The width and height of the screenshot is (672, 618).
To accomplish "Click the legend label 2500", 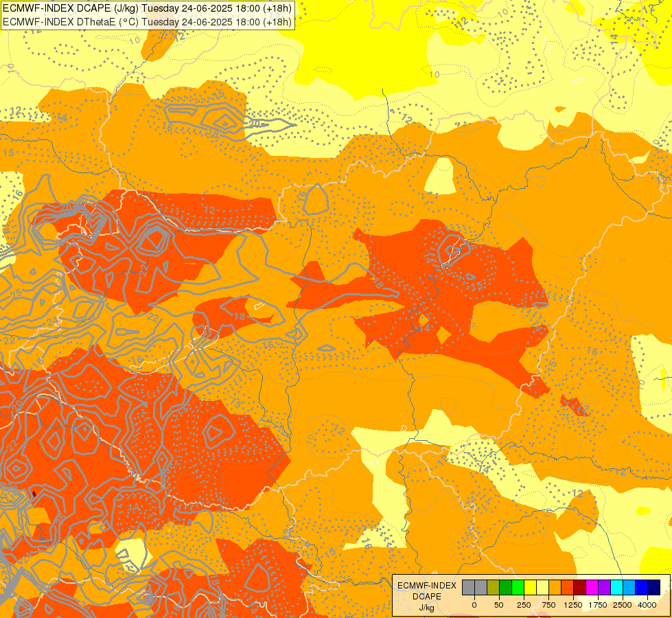I will click(x=623, y=605).
